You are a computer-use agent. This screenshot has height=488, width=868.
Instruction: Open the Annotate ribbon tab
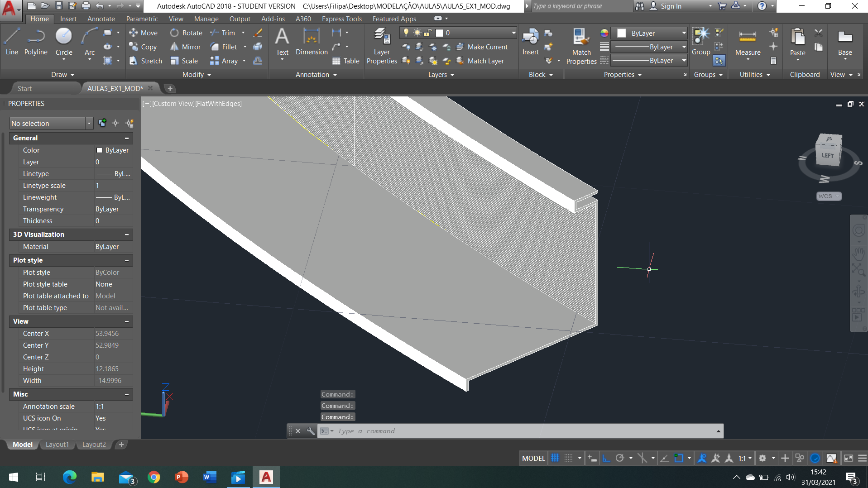[x=101, y=19]
